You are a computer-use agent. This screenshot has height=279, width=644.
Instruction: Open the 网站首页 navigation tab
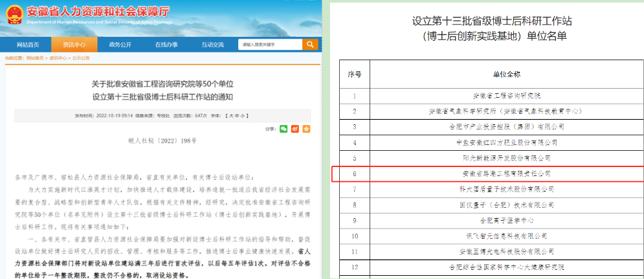(28, 45)
